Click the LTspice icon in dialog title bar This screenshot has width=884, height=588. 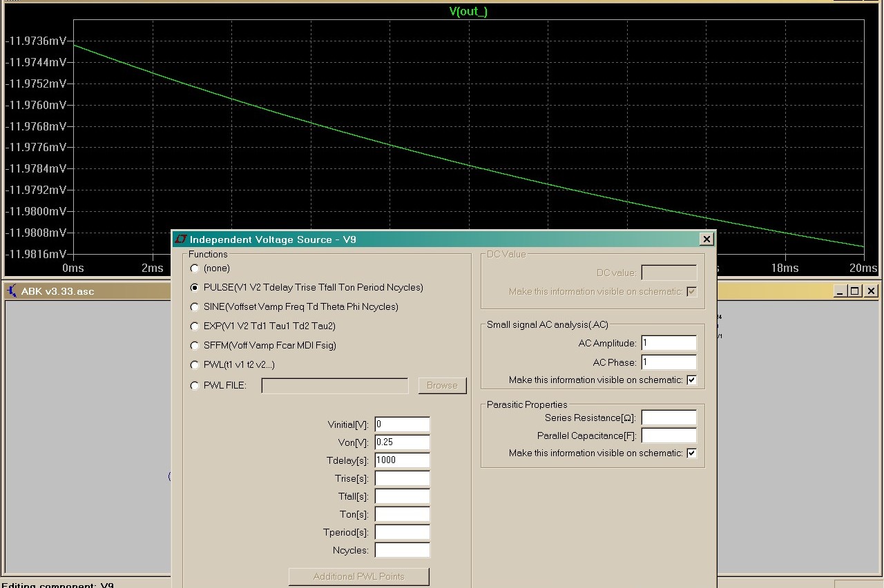(181, 239)
